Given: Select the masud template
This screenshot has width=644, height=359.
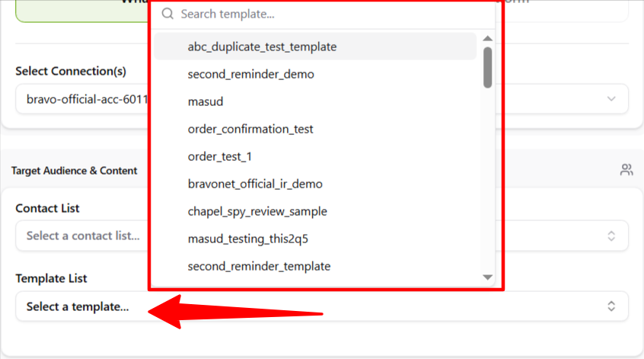Looking at the screenshot, I should click(206, 101).
